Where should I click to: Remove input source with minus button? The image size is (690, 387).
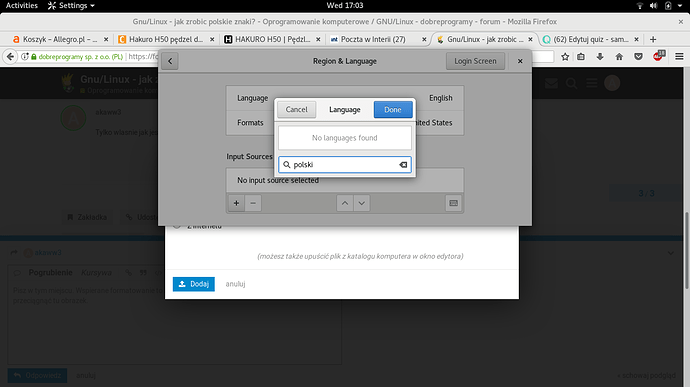coord(253,203)
